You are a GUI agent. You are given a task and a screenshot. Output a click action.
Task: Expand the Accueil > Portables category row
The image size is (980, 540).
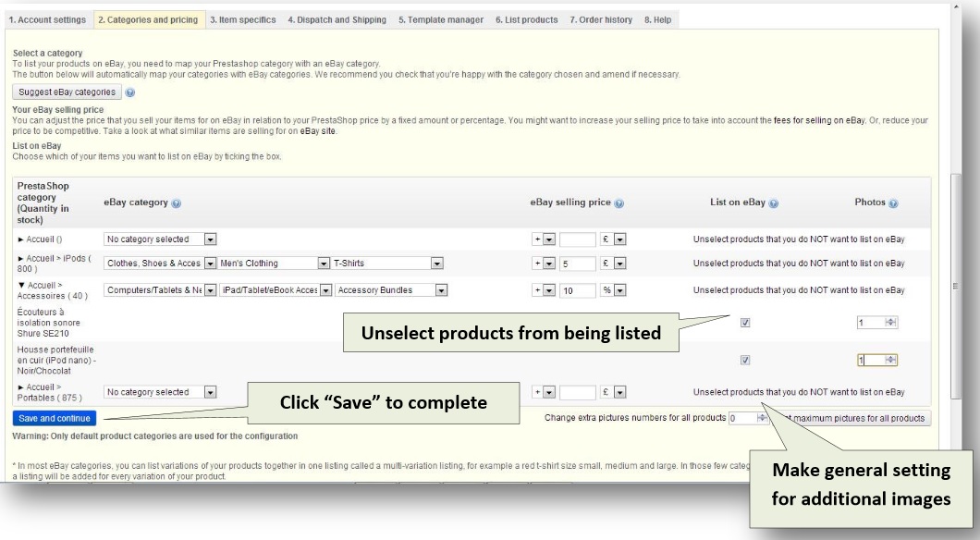(x=20, y=387)
